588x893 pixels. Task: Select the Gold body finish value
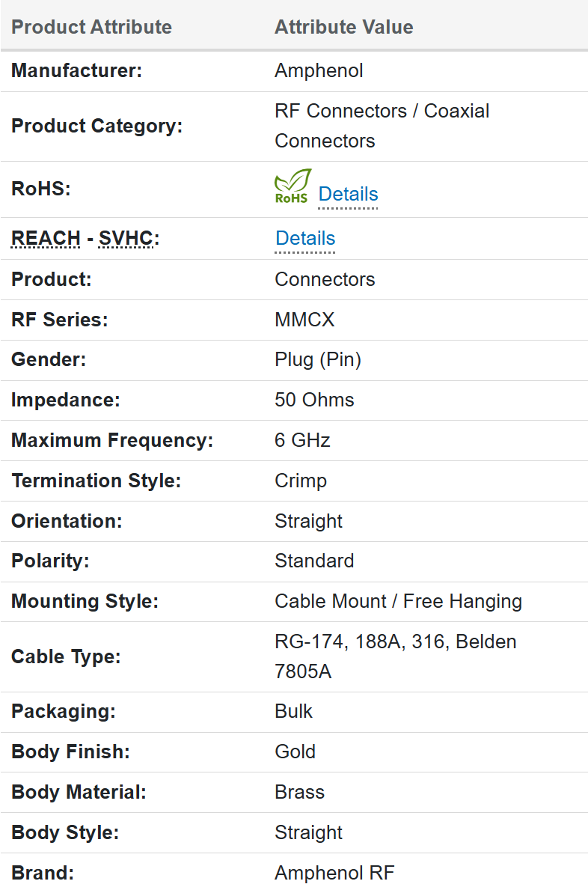pos(295,752)
